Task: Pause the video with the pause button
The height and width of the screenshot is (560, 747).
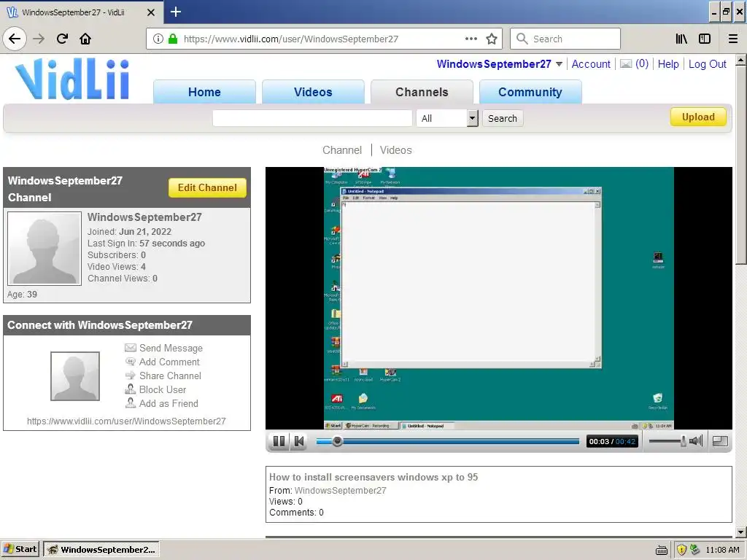Action: (x=279, y=441)
